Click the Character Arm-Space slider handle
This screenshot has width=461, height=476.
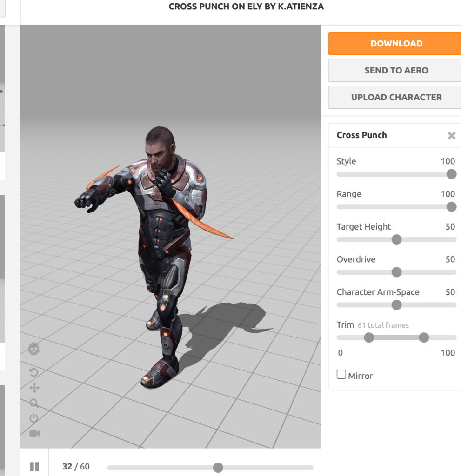pyautogui.click(x=396, y=305)
